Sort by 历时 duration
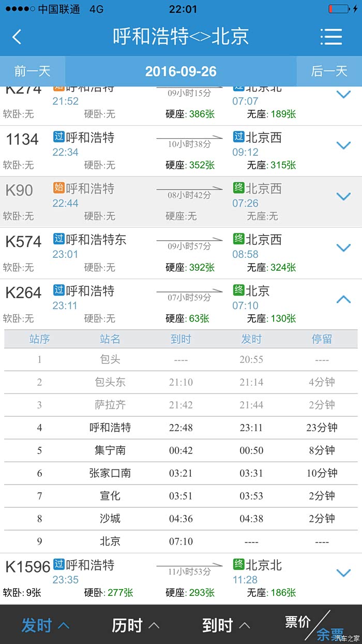Viewport: 362px width, 644px height. click(x=135, y=625)
